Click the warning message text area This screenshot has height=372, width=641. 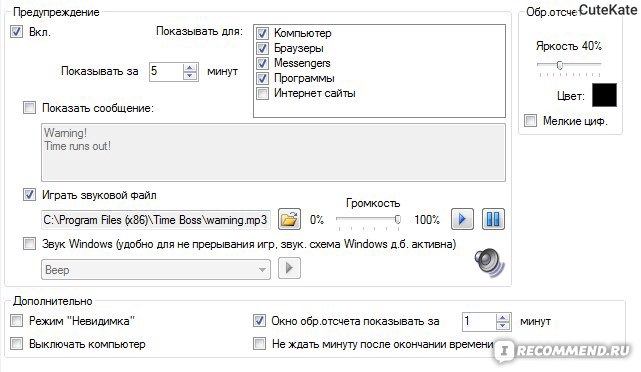click(273, 152)
